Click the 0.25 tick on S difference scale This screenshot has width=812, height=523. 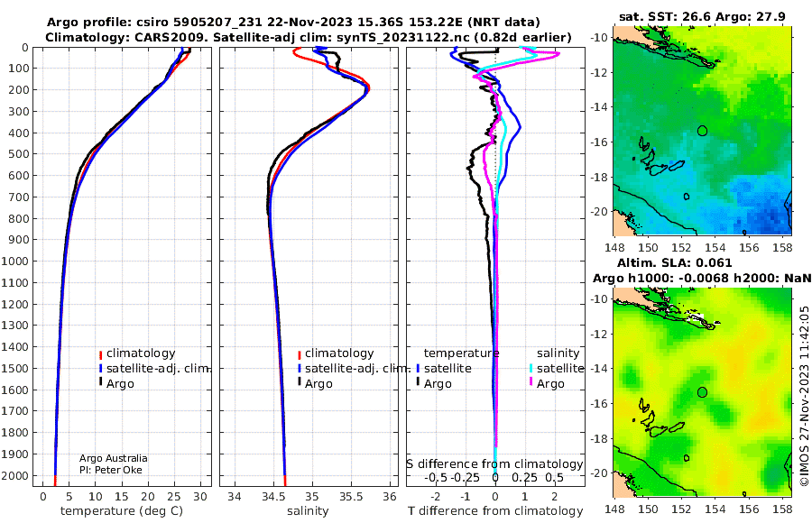525,477
